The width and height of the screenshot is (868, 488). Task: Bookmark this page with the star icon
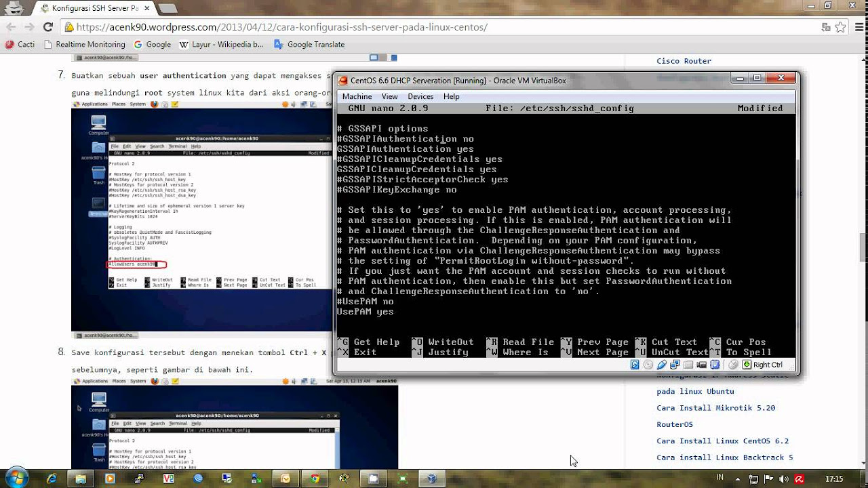click(840, 27)
